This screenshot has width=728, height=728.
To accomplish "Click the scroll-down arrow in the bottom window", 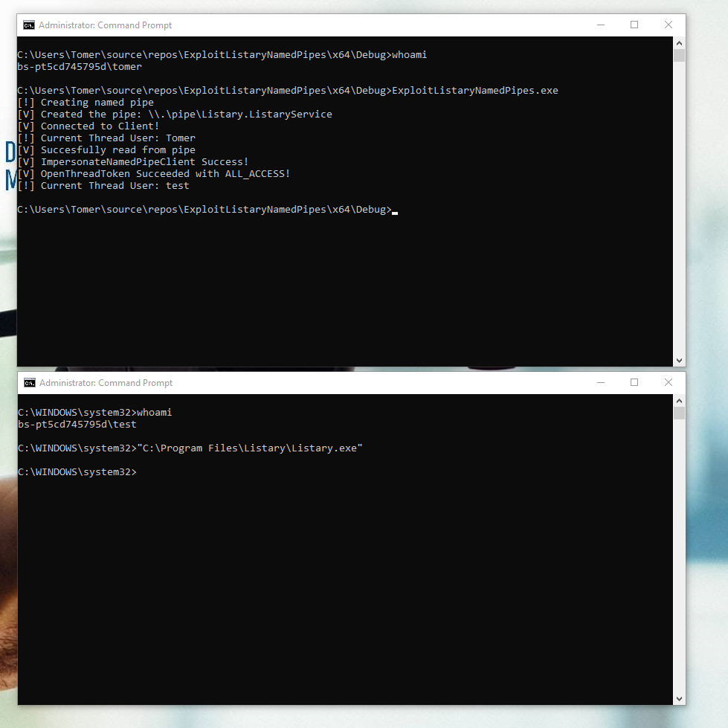I will 679,699.
